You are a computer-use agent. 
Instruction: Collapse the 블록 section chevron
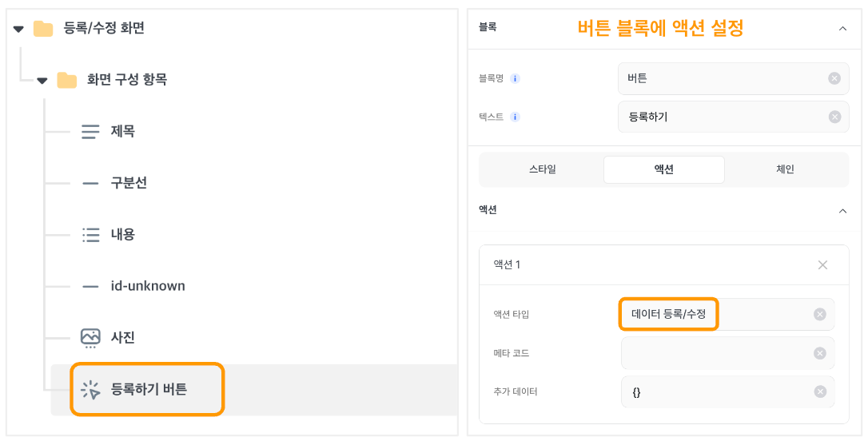[x=842, y=28]
